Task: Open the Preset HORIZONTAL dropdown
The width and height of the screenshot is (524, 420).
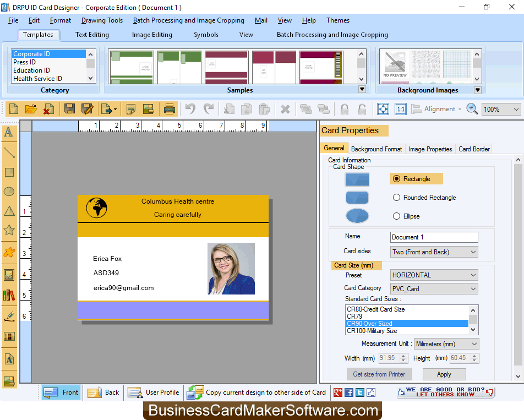Action: tap(434, 275)
